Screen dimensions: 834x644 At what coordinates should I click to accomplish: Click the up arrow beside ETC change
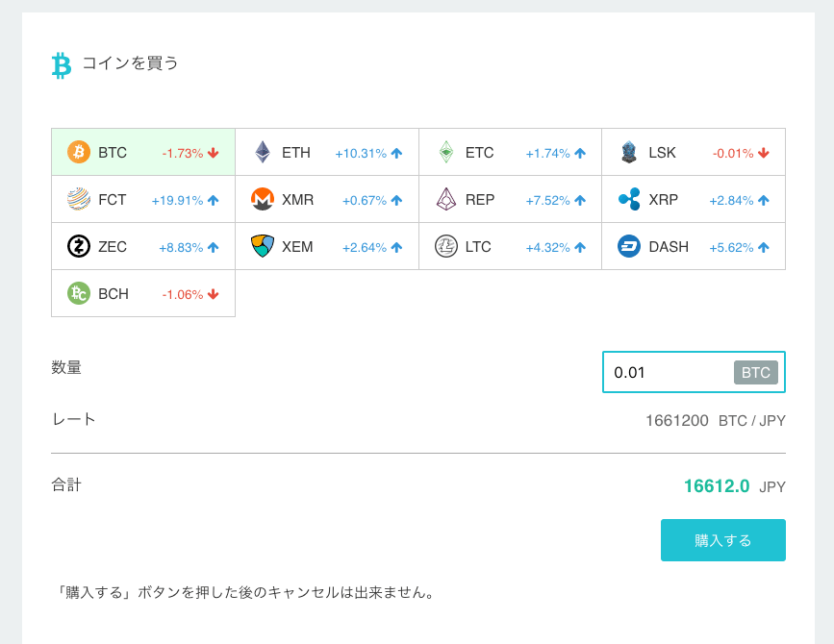coord(580,153)
